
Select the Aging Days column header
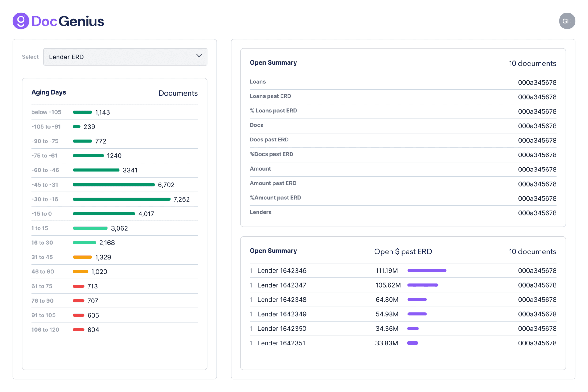pyautogui.click(x=49, y=92)
